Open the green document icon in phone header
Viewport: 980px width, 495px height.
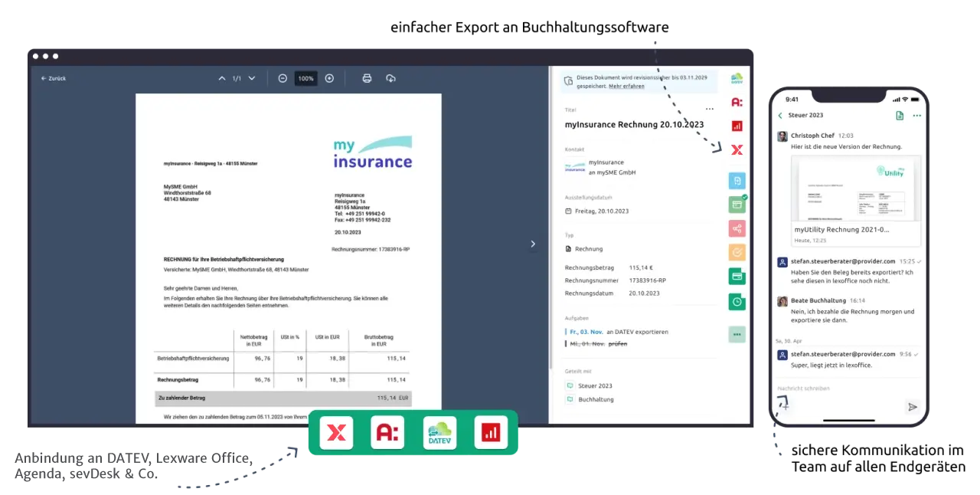tap(900, 116)
